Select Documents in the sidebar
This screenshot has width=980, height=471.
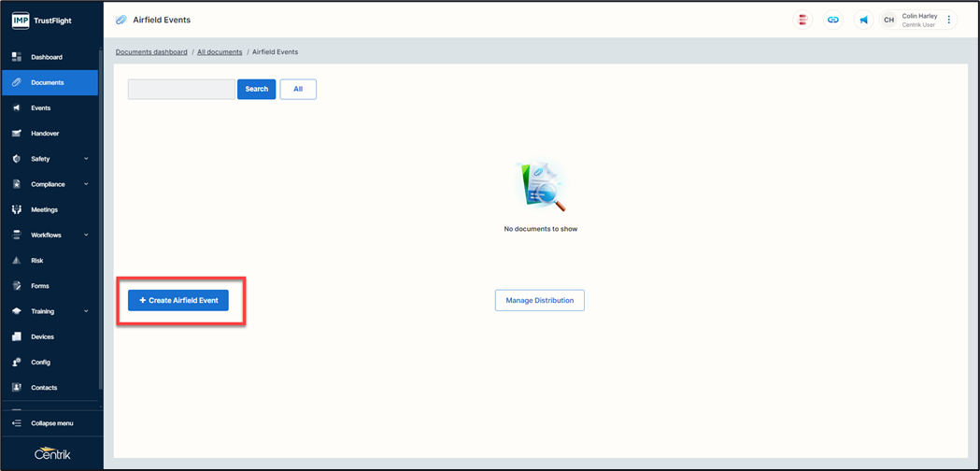tap(50, 82)
